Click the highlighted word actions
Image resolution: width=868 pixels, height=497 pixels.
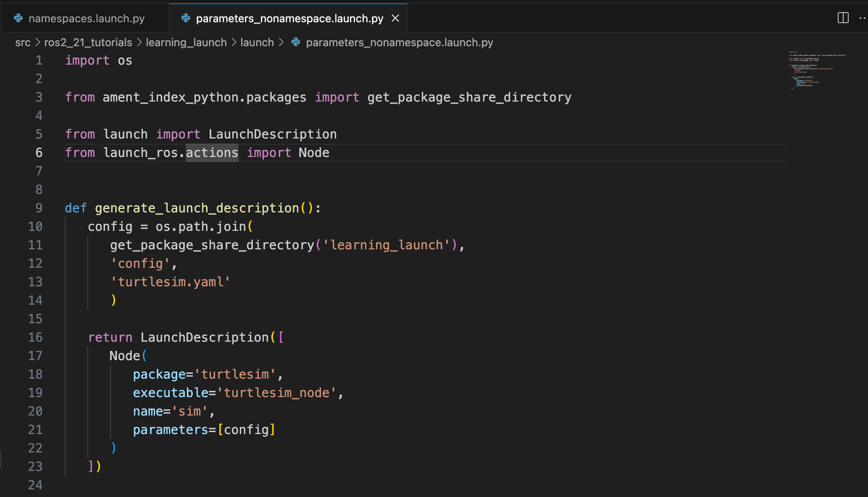(212, 152)
